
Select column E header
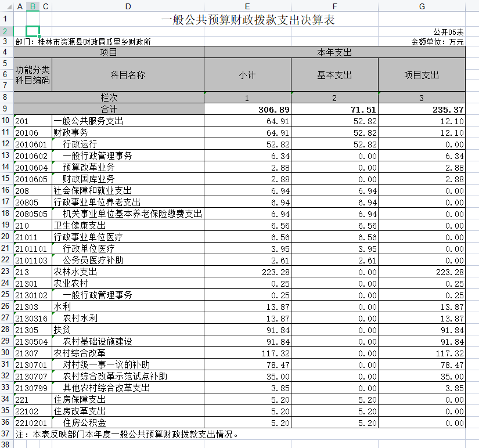247,6
